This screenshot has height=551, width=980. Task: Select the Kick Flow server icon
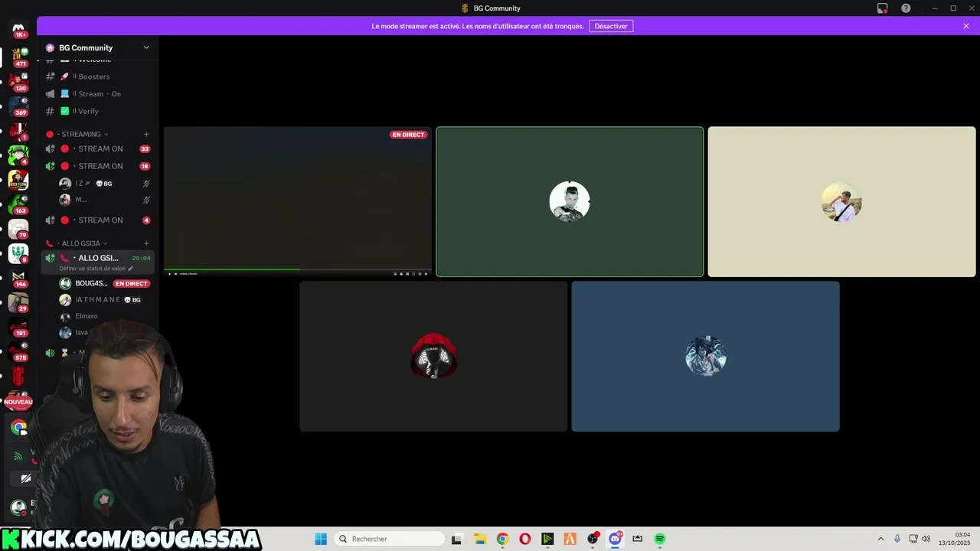click(18, 179)
